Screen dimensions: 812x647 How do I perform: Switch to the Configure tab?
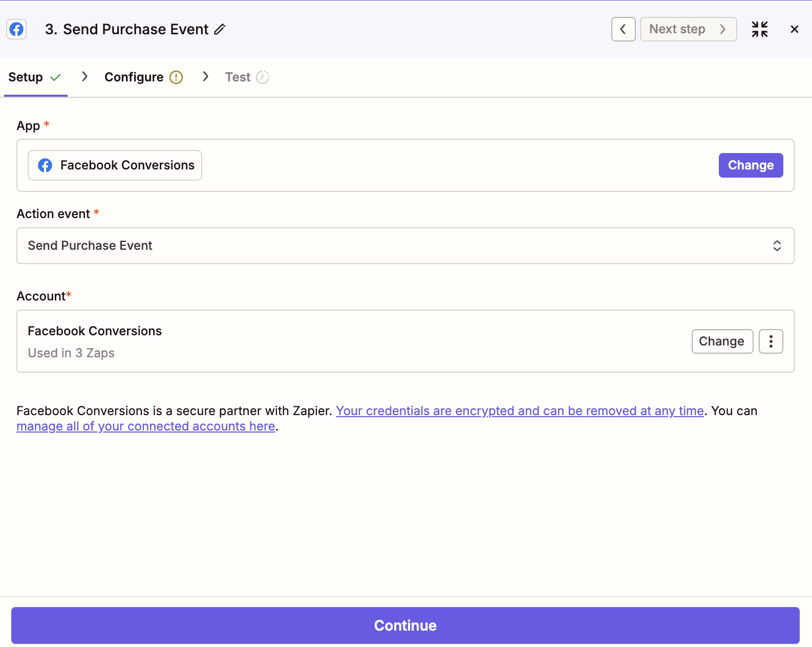[143, 77]
